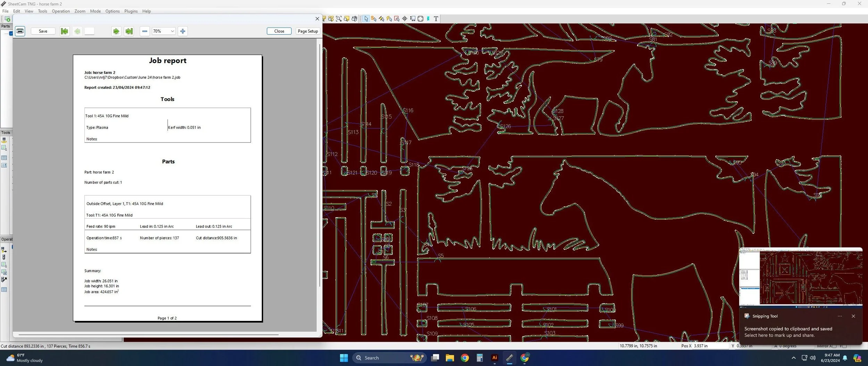Image resolution: width=868 pixels, height=366 pixels.
Task: Click the Save button in report dialog
Action: [x=43, y=31]
